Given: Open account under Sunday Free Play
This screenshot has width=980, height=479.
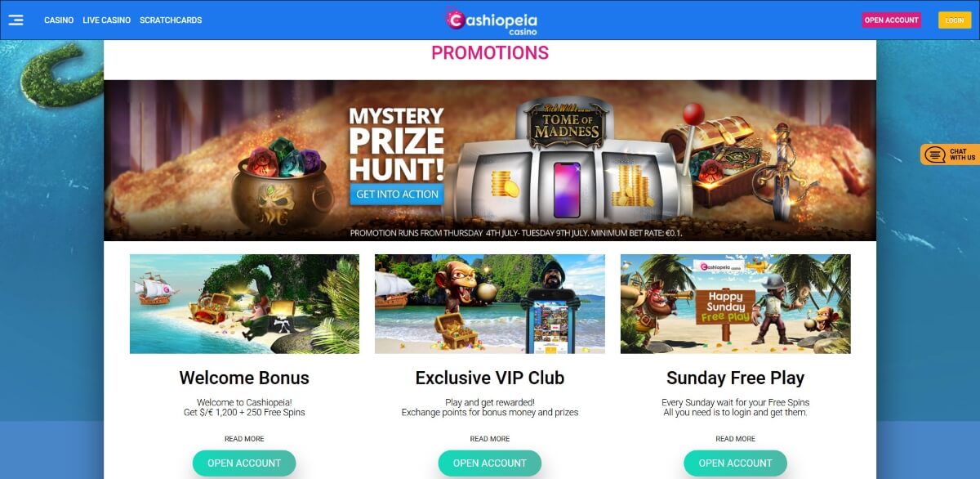Looking at the screenshot, I should (736, 463).
